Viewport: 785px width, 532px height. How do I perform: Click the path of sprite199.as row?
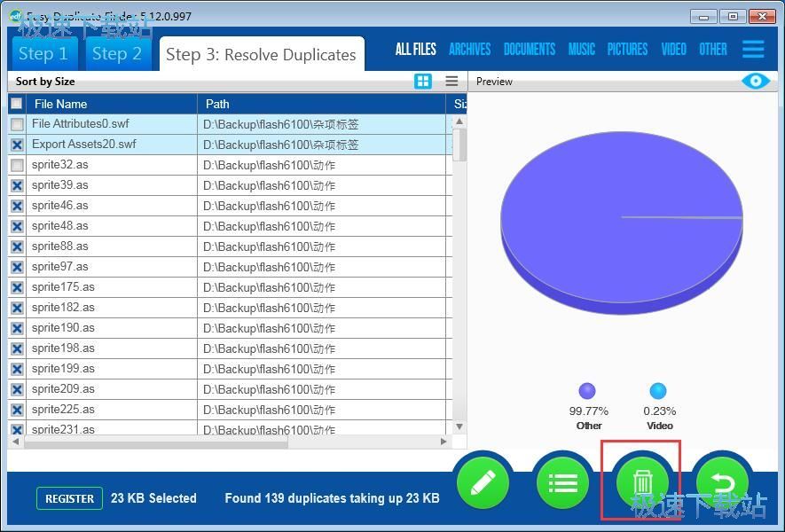[x=269, y=369]
